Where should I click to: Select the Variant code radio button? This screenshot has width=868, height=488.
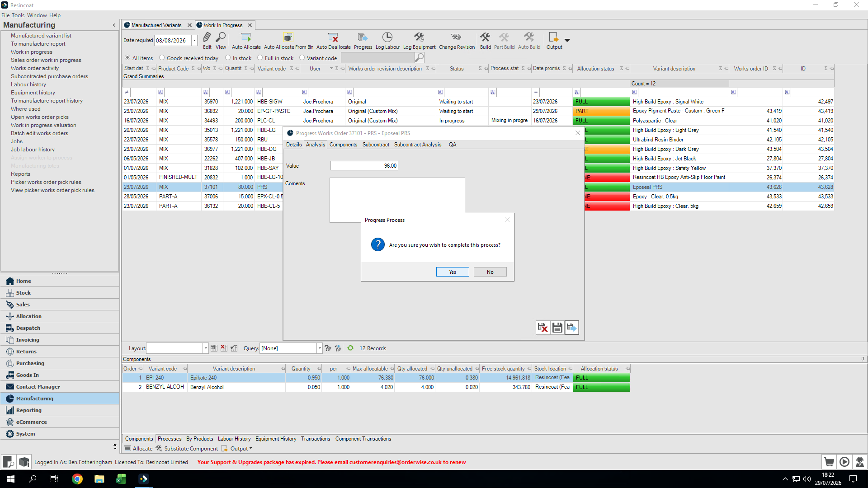302,58
